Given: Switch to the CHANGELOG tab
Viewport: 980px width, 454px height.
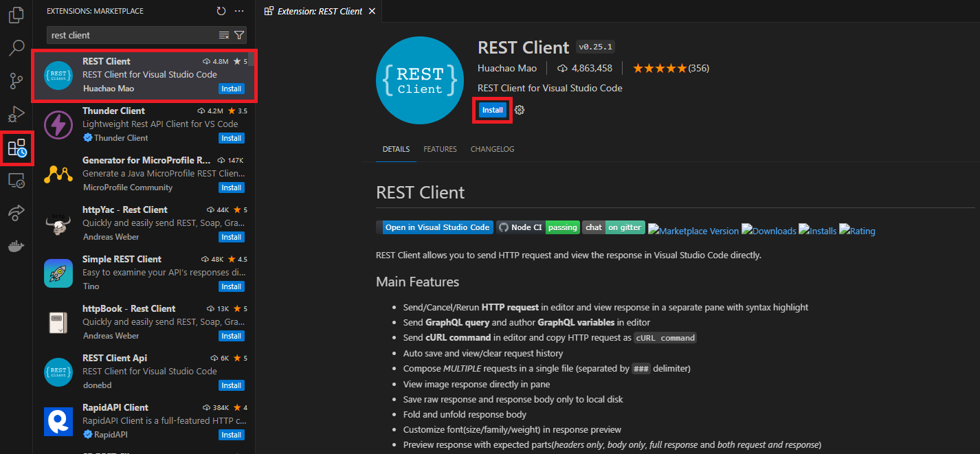Looking at the screenshot, I should (492, 149).
